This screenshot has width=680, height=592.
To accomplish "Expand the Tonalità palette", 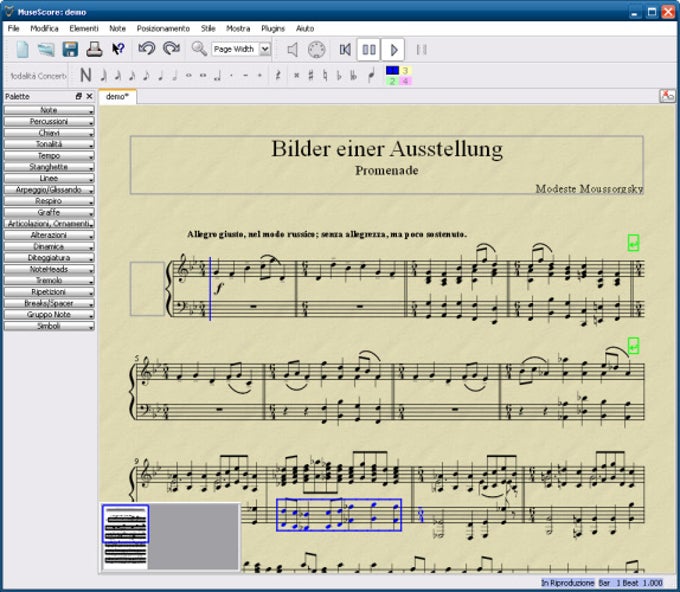I will (x=49, y=144).
